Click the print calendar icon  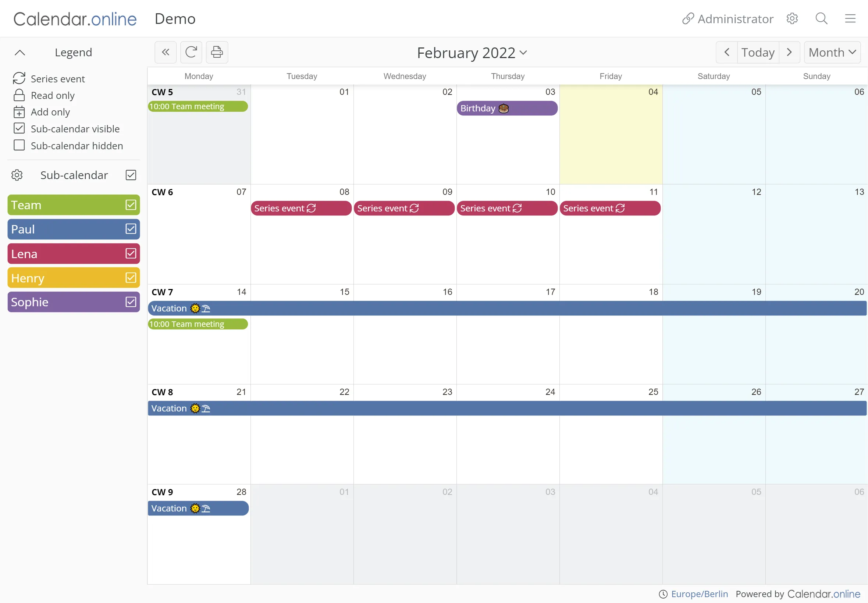[216, 52]
